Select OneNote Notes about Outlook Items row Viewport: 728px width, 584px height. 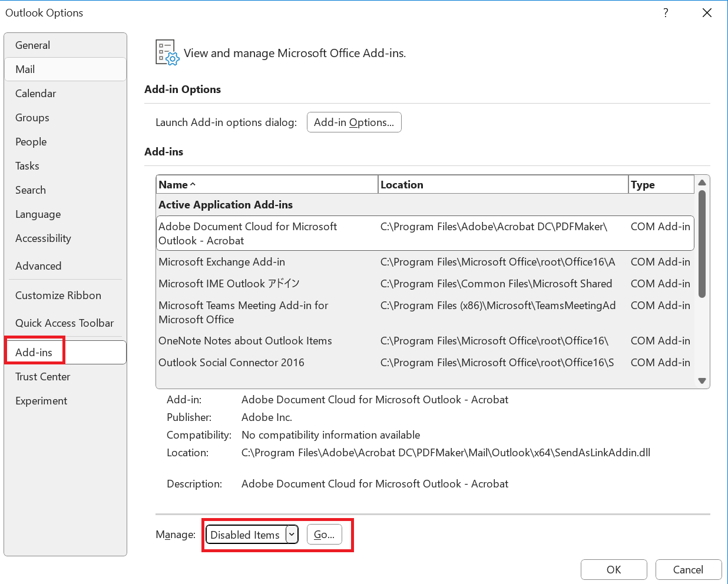425,341
